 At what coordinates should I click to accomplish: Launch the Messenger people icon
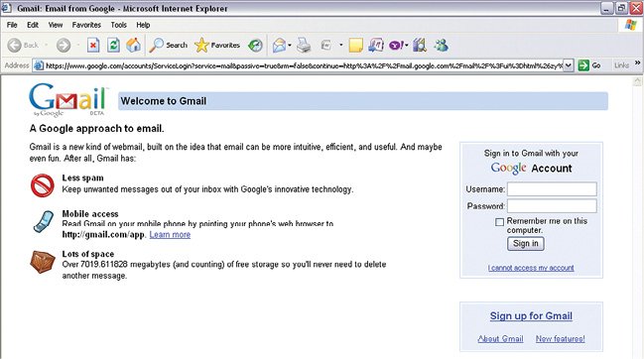click(x=442, y=46)
